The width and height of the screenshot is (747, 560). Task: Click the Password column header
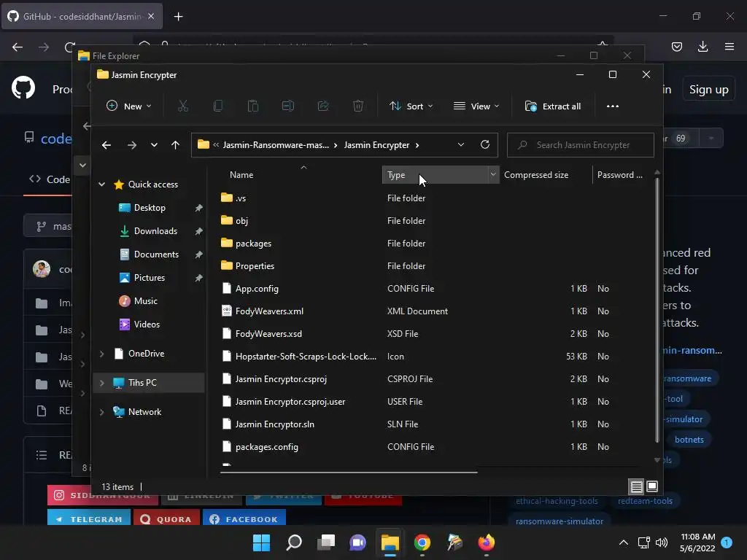pyautogui.click(x=621, y=175)
